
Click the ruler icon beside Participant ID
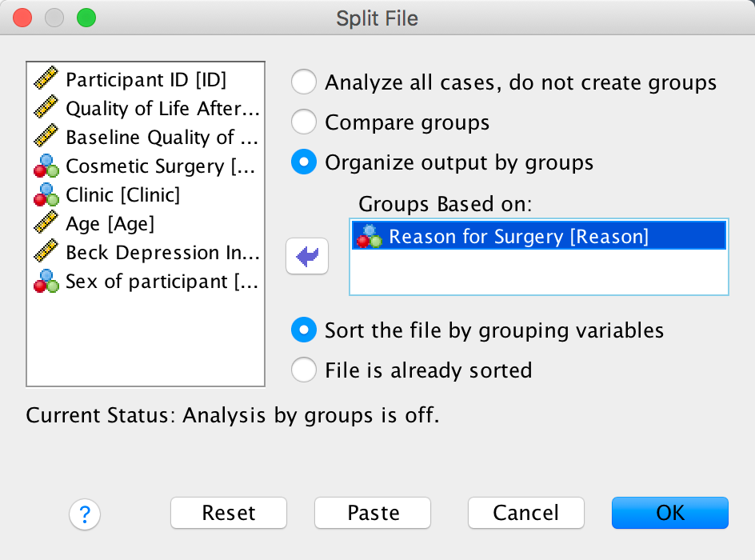(x=46, y=80)
